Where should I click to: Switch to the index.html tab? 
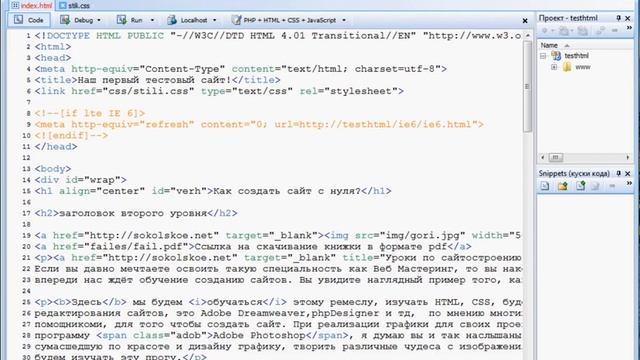click(x=31, y=5)
